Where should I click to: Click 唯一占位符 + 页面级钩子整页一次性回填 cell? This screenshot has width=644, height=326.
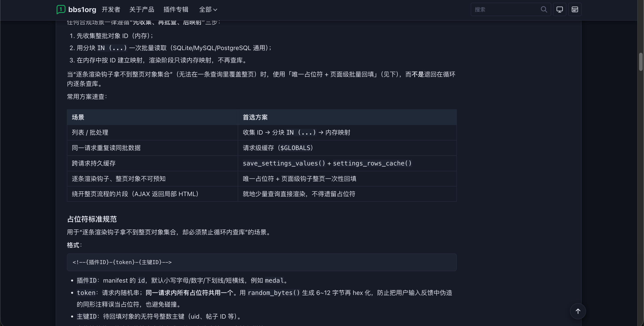[x=347, y=179]
